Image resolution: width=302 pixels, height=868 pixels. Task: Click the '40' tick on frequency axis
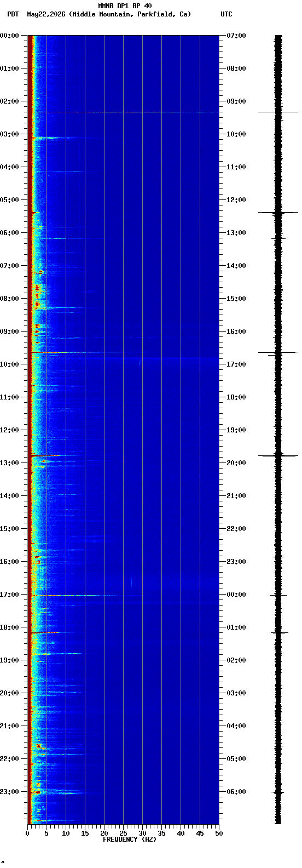[x=181, y=833]
